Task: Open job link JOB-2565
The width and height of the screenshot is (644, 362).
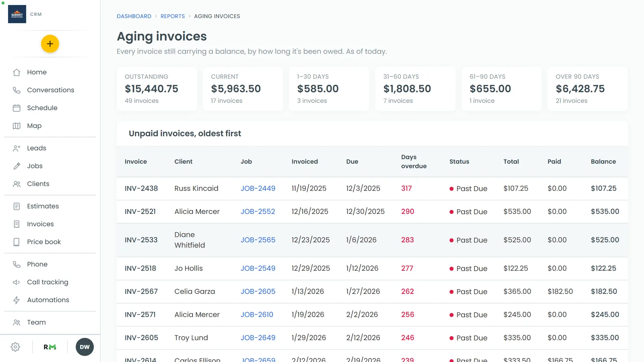Action: [258, 240]
